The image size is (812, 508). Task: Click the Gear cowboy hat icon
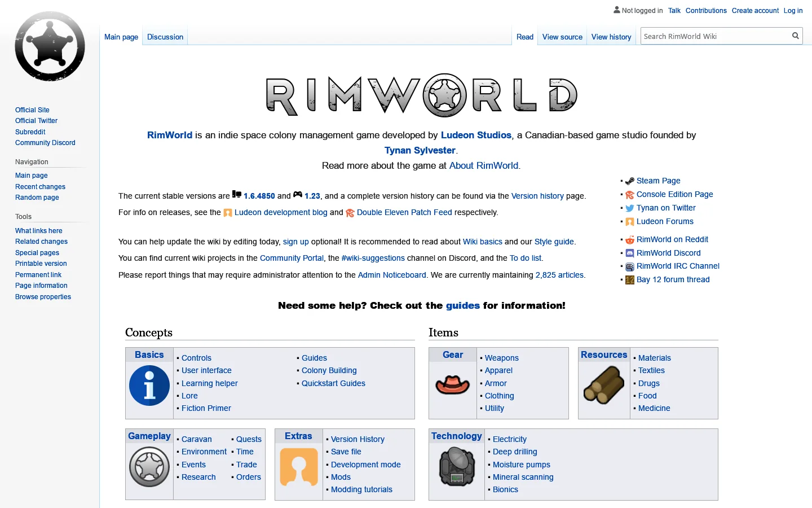pyautogui.click(x=453, y=385)
